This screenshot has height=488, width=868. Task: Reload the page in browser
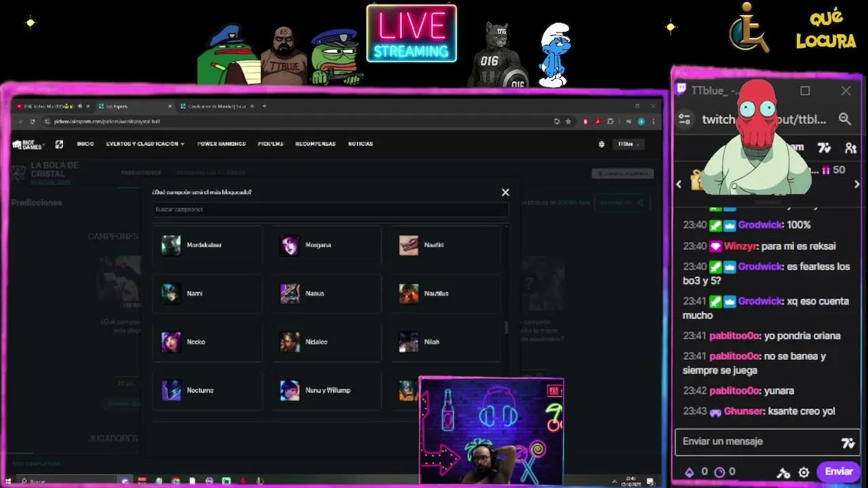(32, 122)
